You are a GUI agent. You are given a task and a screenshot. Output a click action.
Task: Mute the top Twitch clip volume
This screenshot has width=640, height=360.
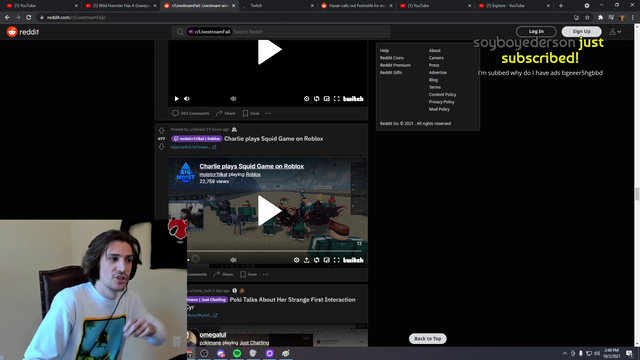click(187, 99)
